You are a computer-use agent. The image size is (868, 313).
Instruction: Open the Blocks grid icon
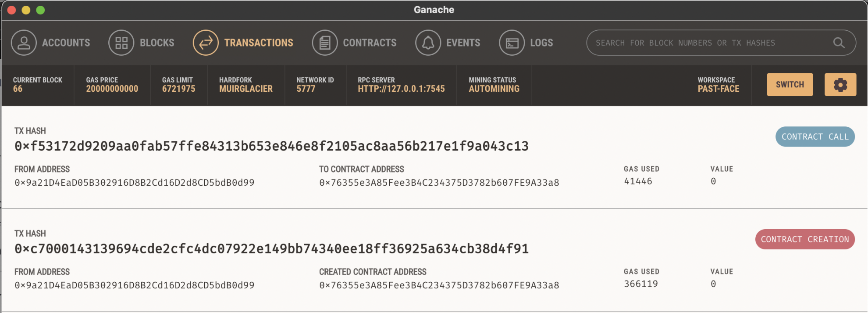pos(121,43)
